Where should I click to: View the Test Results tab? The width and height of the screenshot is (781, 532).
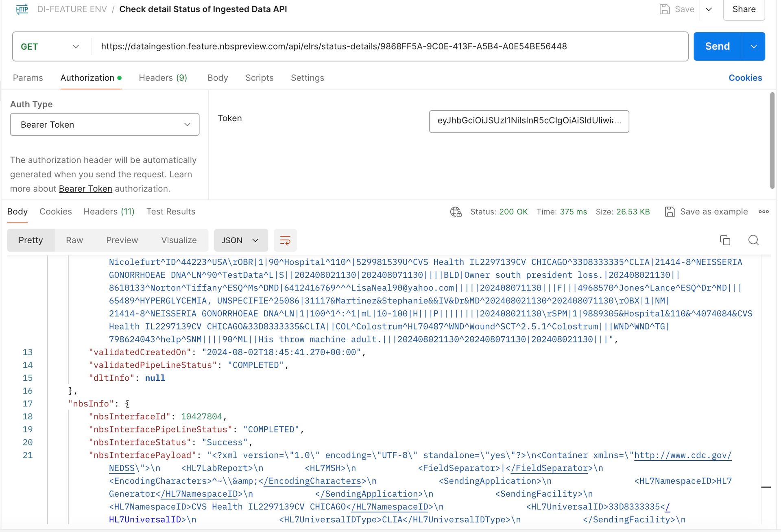tap(170, 211)
